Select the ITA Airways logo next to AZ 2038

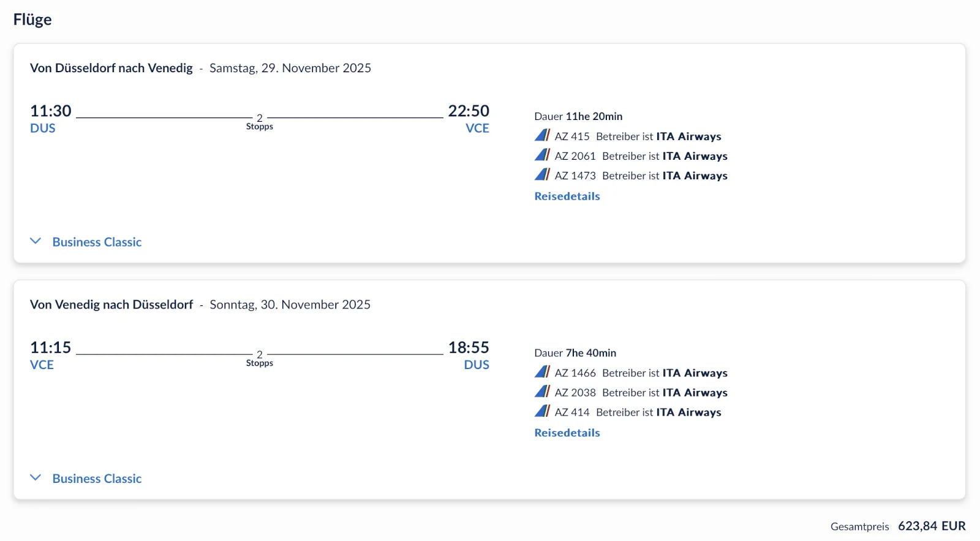pos(541,392)
